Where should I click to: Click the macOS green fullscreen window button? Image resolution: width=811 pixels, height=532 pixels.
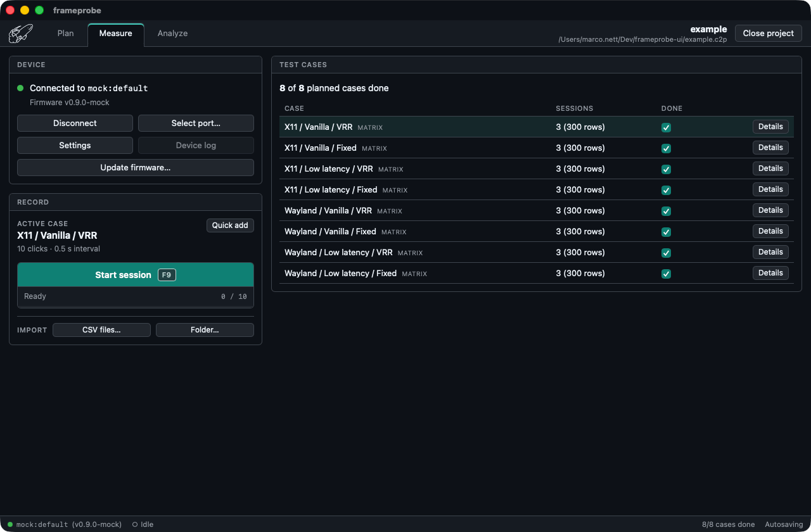[39, 10]
